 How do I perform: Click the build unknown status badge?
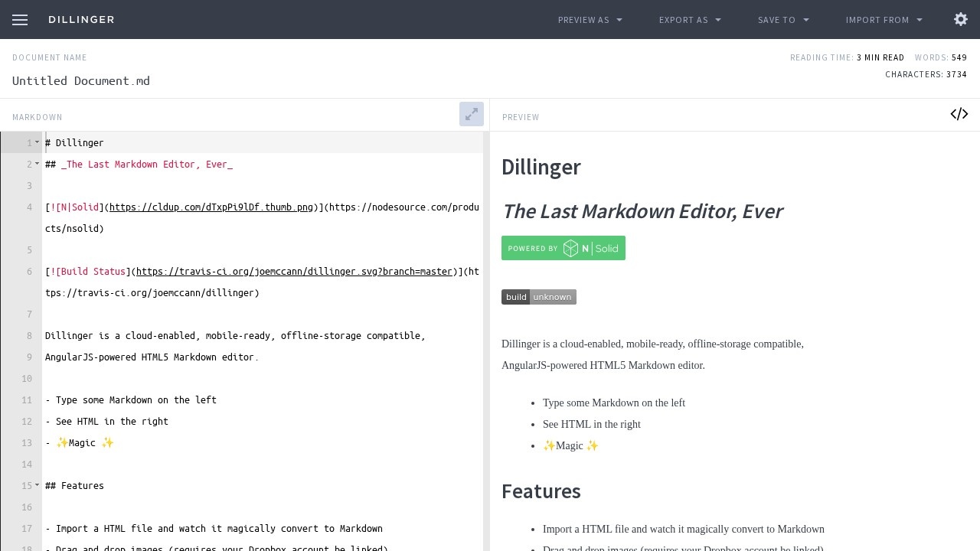click(538, 297)
